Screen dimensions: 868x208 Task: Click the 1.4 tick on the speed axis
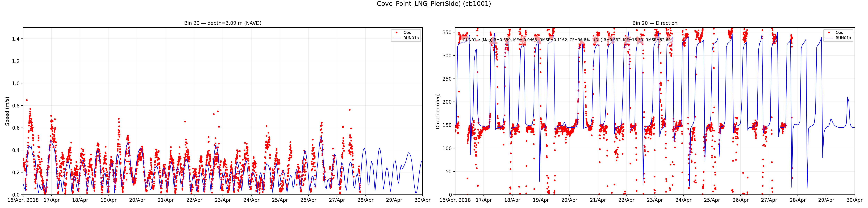[15, 39]
